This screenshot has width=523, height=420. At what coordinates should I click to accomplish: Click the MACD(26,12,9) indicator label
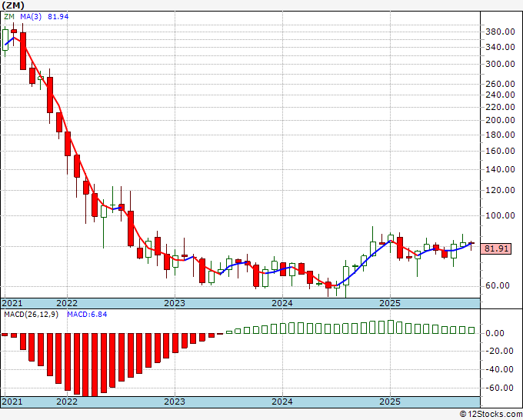[x=31, y=315]
